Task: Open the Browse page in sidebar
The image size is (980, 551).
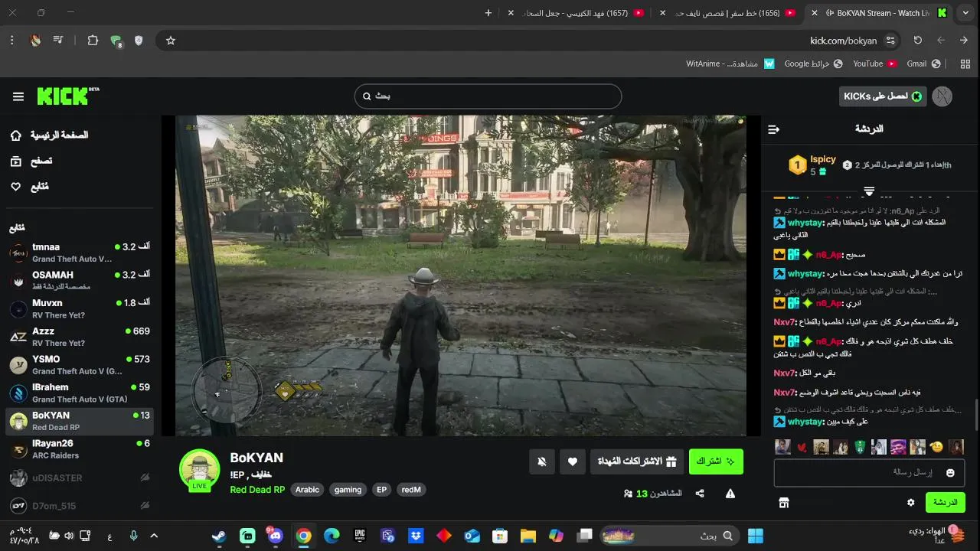Action: (32, 161)
